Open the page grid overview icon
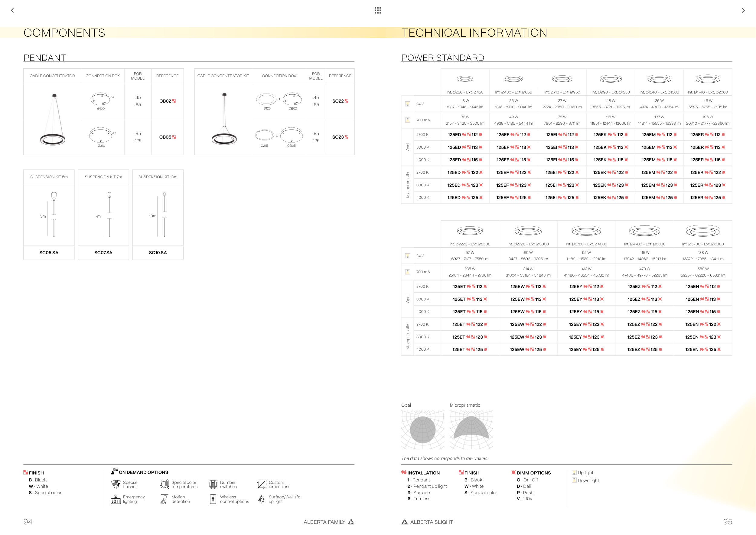The height and width of the screenshot is (535, 756). click(x=378, y=11)
